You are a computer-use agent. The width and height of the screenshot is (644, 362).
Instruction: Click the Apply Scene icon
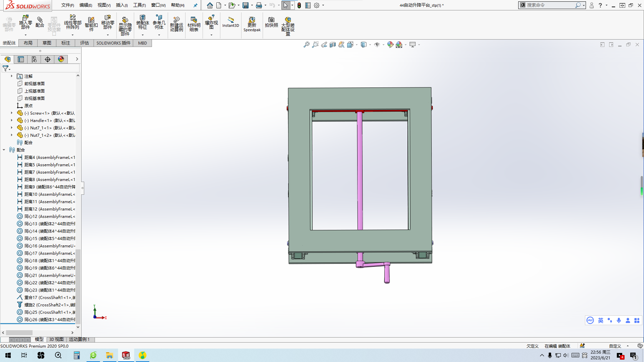(x=399, y=45)
